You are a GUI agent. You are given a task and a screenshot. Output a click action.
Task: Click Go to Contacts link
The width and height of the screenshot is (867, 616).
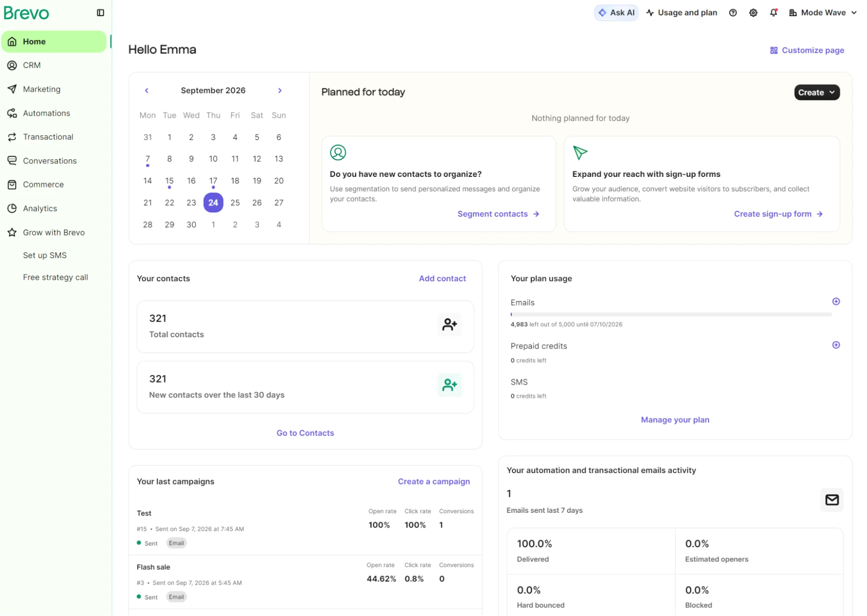305,433
